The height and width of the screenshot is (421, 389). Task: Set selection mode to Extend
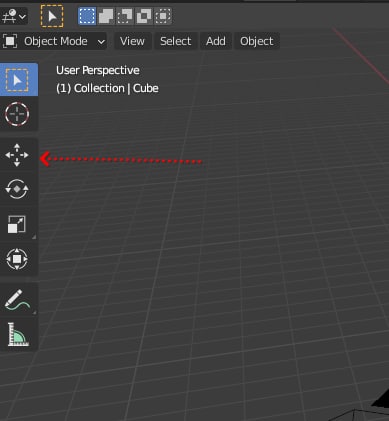point(106,16)
